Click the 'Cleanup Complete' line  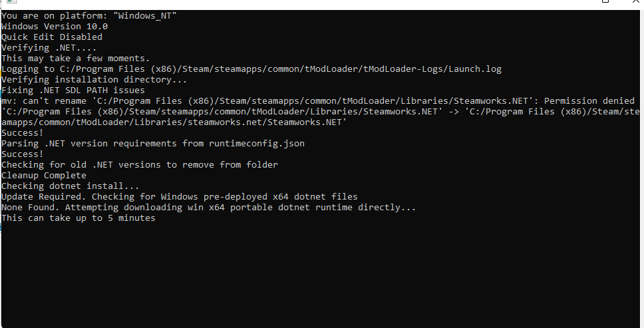point(44,175)
